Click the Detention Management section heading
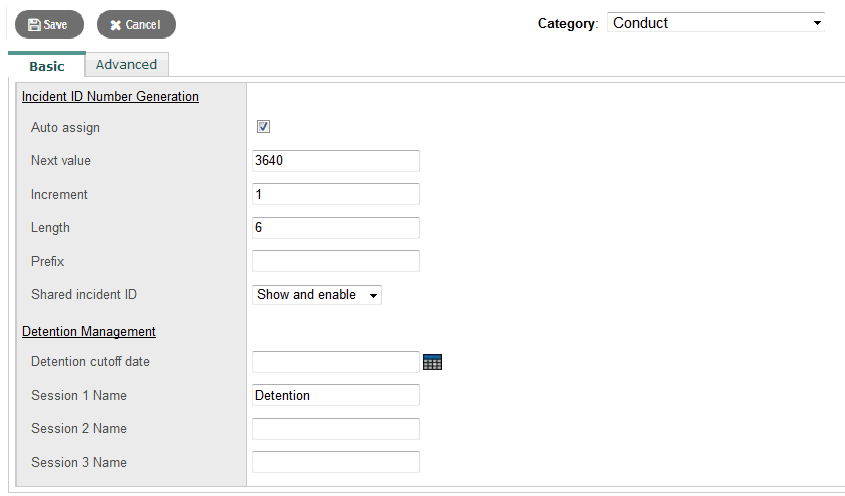Image resolution: width=845 pixels, height=496 pixels. click(88, 331)
